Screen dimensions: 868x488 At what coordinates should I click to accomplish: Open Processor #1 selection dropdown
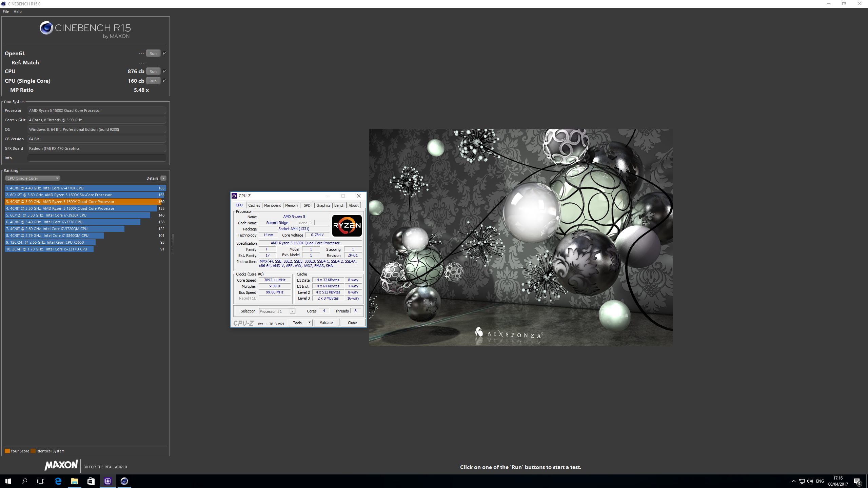(x=277, y=311)
